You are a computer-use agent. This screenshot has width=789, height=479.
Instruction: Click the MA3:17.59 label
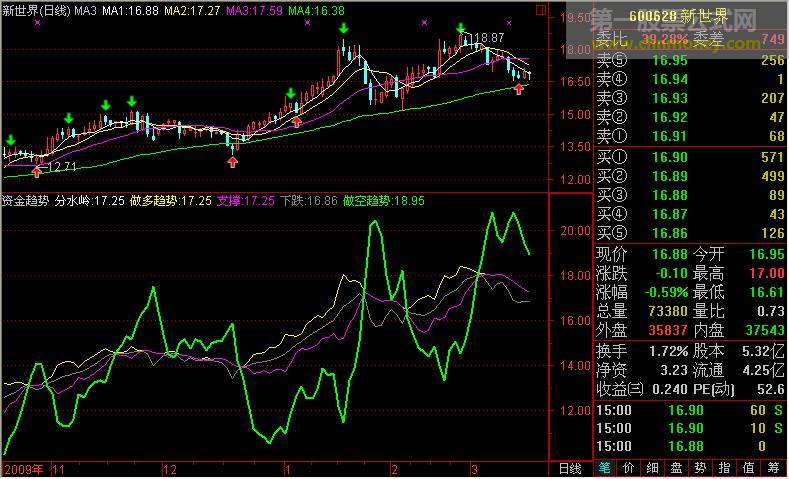point(255,11)
